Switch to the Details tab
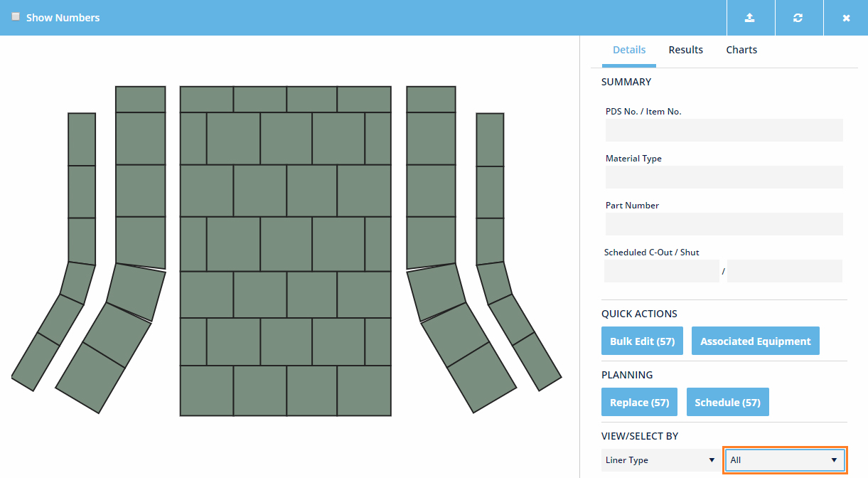868x478 pixels. tap(629, 50)
